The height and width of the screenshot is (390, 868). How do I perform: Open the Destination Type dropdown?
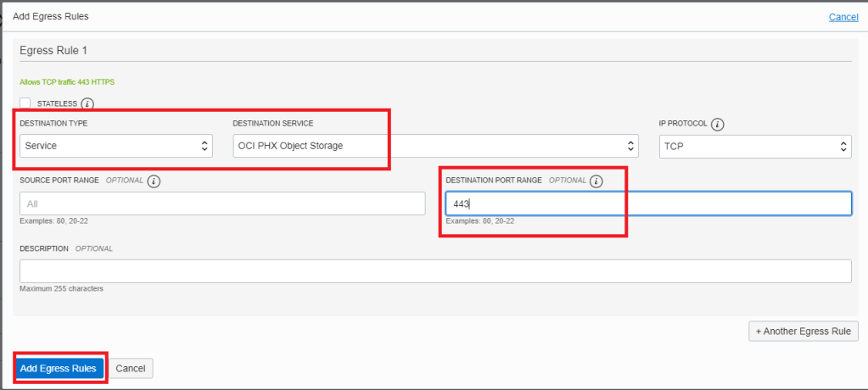point(116,146)
